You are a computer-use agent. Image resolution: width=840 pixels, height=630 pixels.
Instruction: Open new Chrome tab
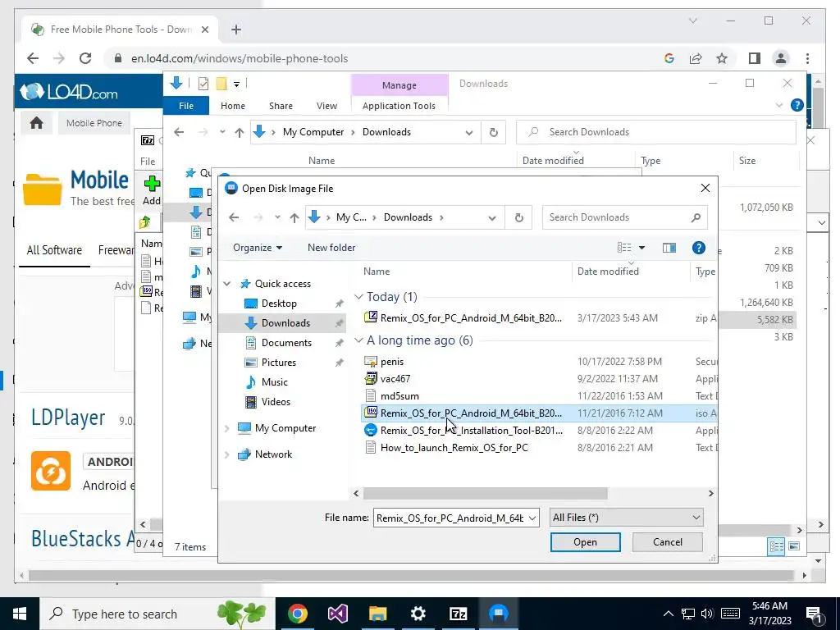click(235, 30)
